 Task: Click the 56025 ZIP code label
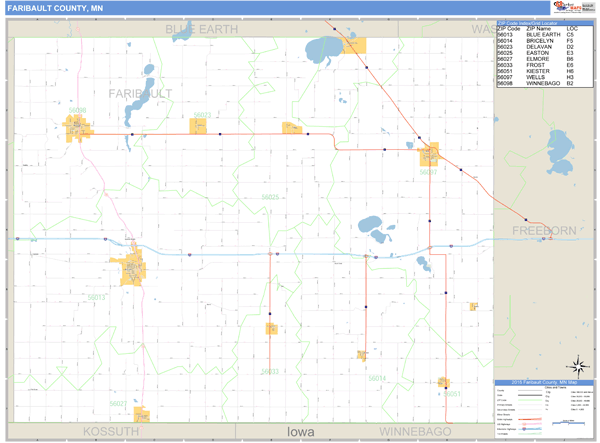click(x=270, y=198)
